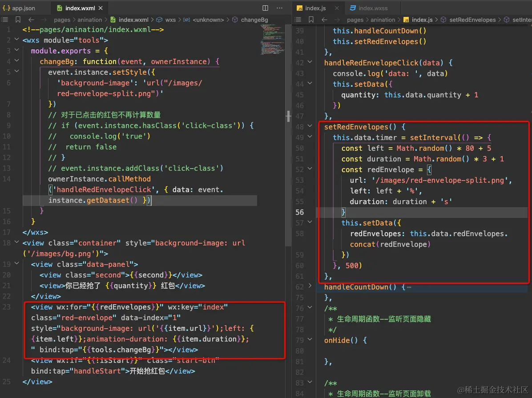The image size is (532, 398).
Task: Collapse comment block at line 76
Action: click(x=310, y=307)
